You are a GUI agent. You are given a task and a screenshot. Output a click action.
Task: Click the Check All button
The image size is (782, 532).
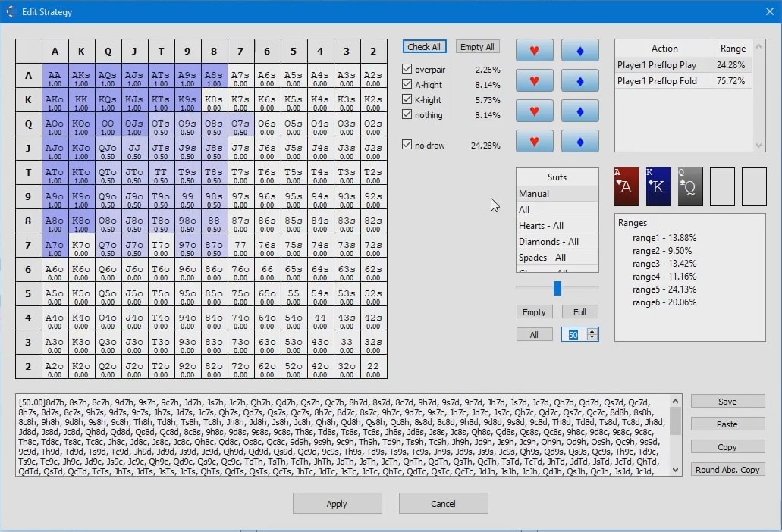[x=424, y=46]
